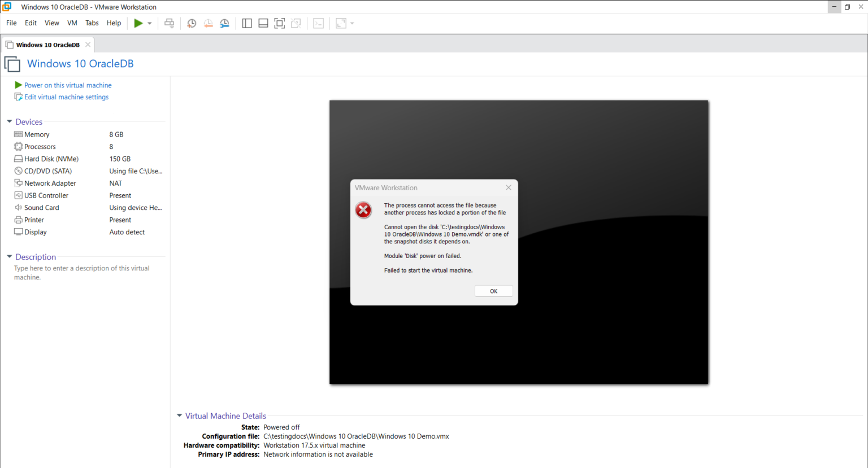This screenshot has width=868, height=468.
Task: Open the power options dropdown arrow
Action: 148,23
